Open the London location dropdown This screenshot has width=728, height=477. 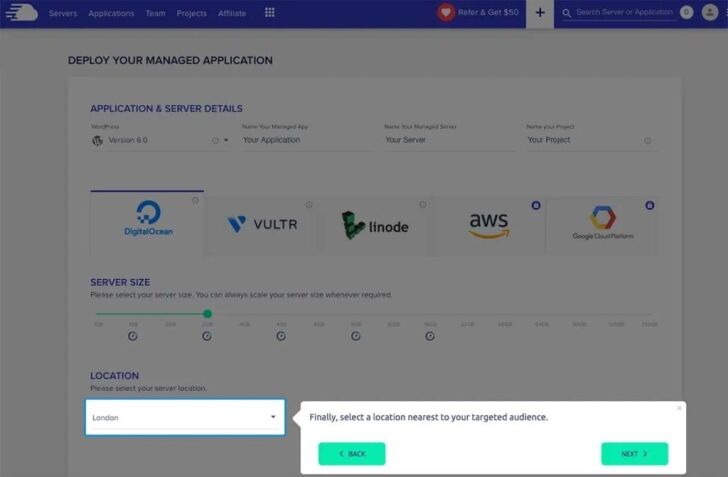tap(185, 417)
